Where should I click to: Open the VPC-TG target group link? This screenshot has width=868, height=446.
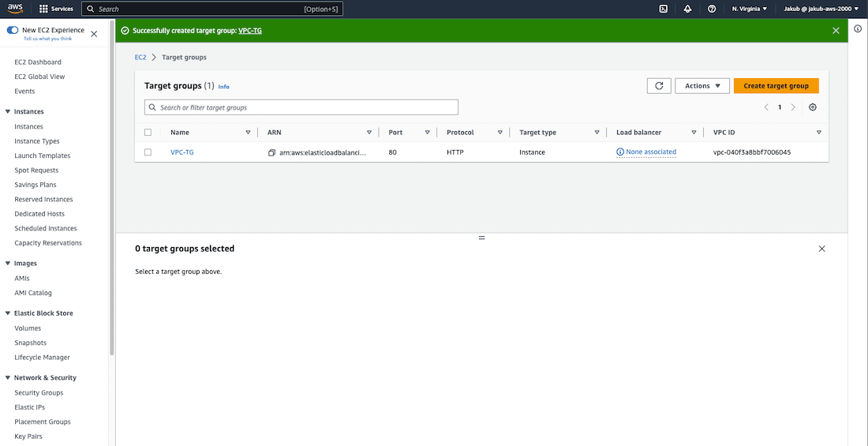point(181,152)
